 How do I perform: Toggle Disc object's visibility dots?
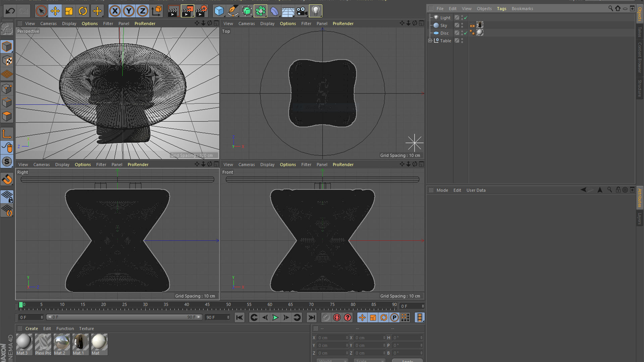(462, 33)
